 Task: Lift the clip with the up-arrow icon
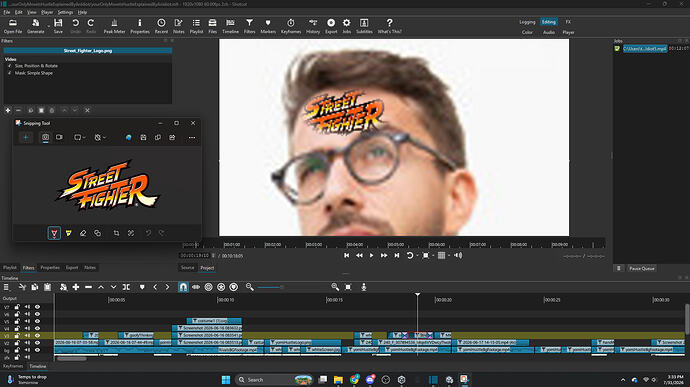point(101,287)
